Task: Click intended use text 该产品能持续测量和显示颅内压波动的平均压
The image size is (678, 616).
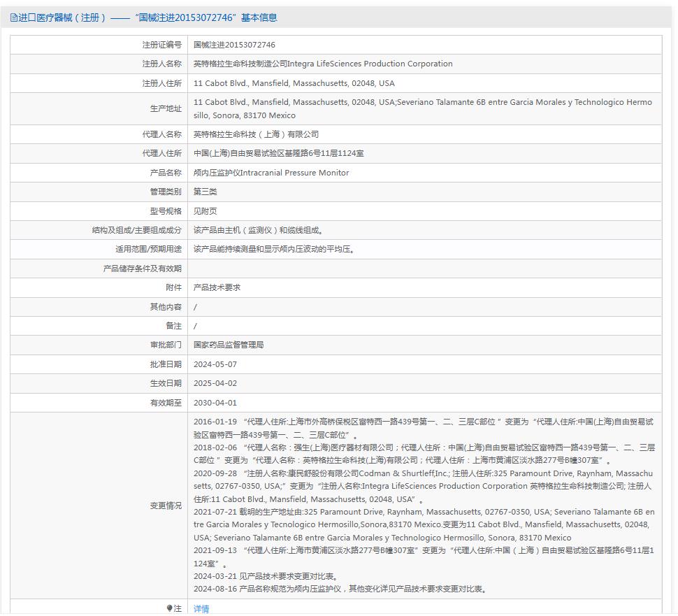Action: pyautogui.click(x=274, y=249)
